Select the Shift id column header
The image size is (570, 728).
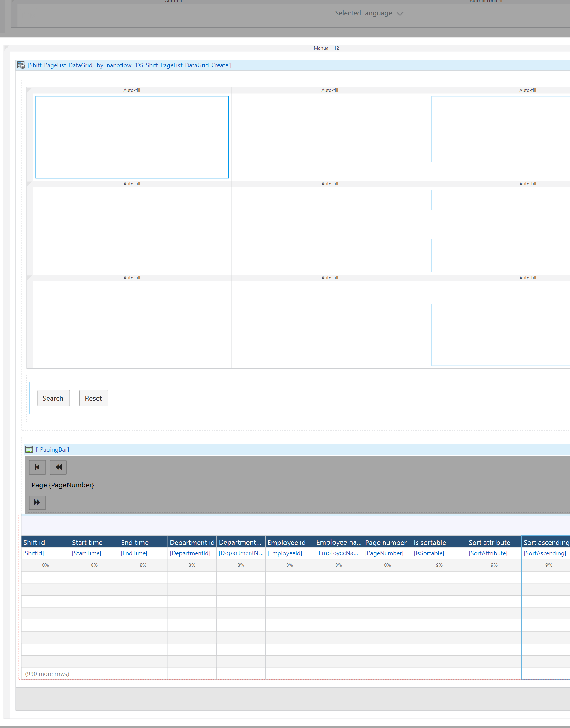pyautogui.click(x=46, y=542)
